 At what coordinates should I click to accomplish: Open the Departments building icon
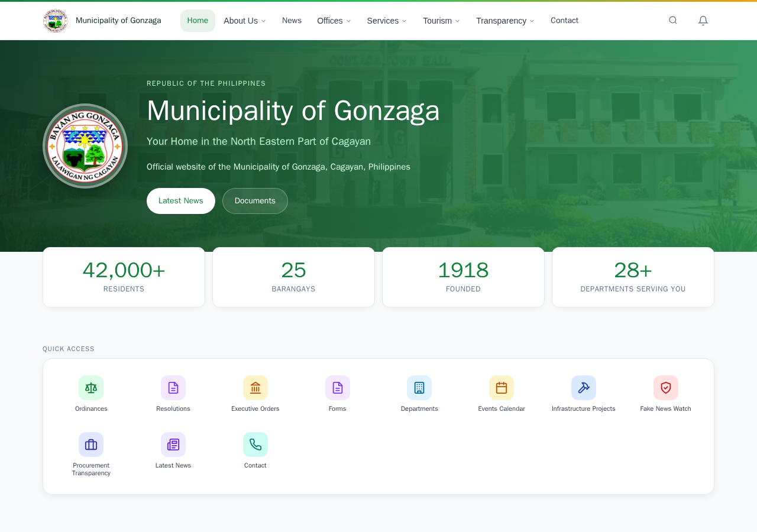click(419, 388)
